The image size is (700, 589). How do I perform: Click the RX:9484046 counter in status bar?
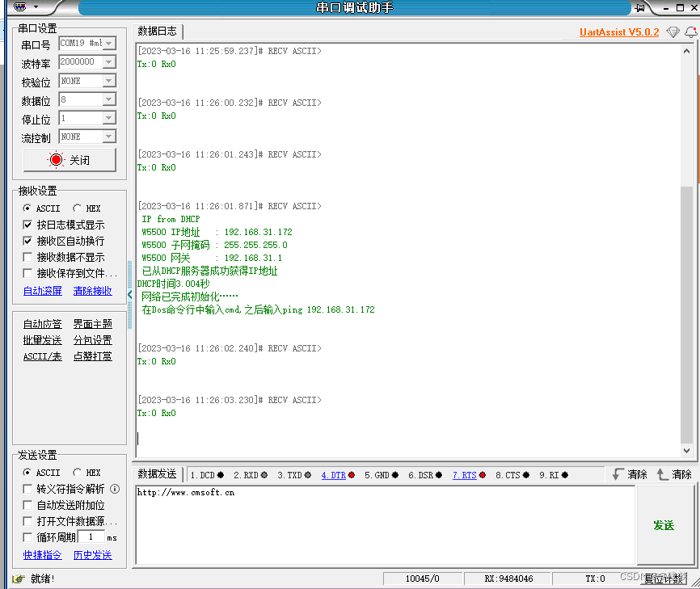[508, 578]
